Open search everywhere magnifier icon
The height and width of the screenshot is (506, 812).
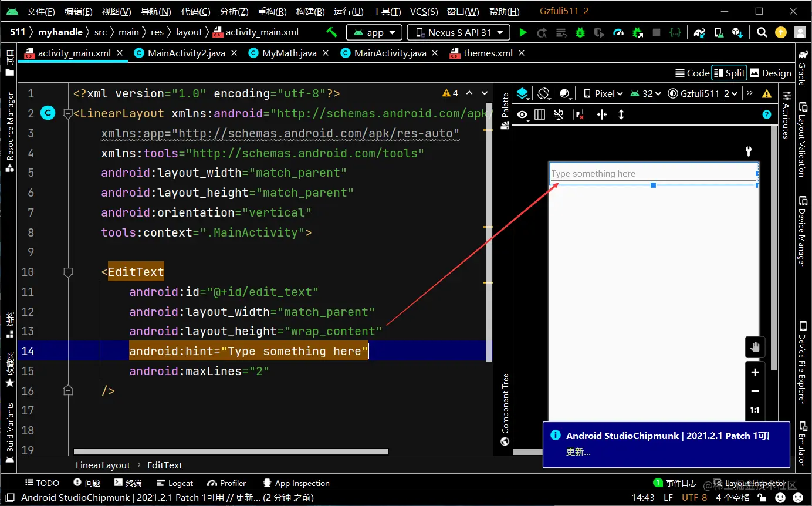[x=762, y=33]
